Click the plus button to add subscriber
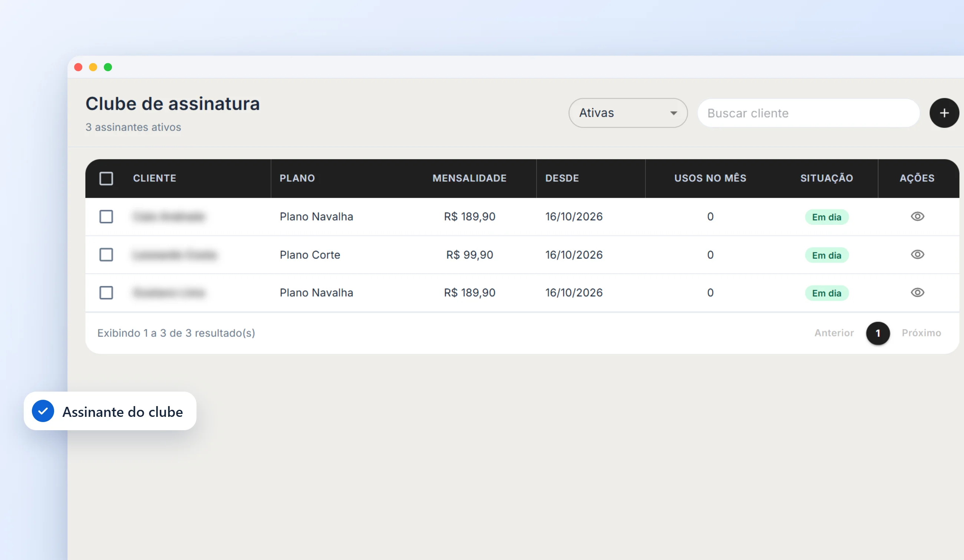The height and width of the screenshot is (560, 964). click(x=944, y=113)
